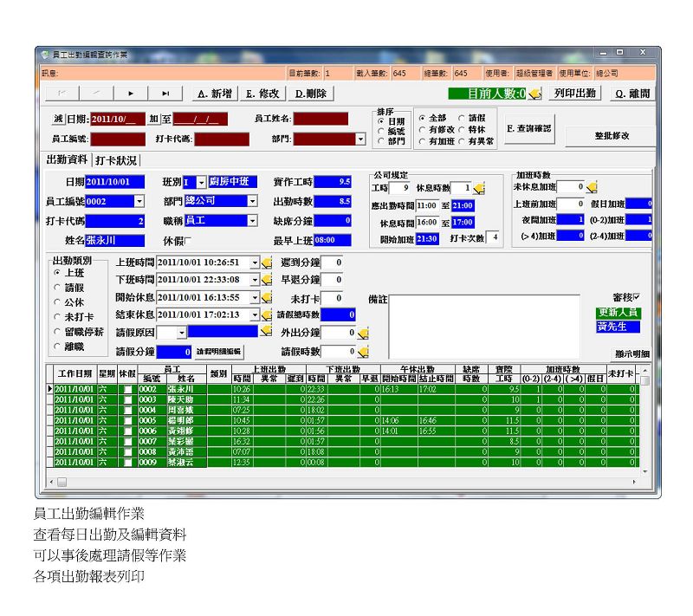This screenshot has height=616, width=693.
Task: Click the yellow note icon beside 目前人數
Action: click(x=536, y=94)
